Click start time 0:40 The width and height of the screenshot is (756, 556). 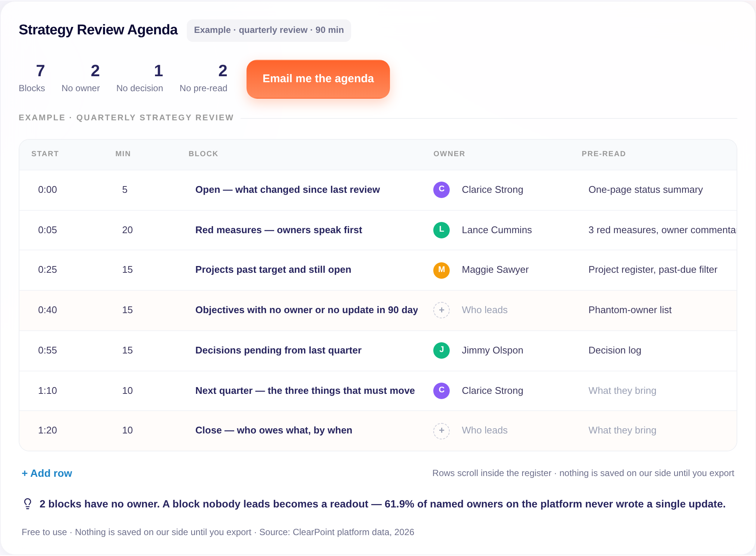(47, 310)
